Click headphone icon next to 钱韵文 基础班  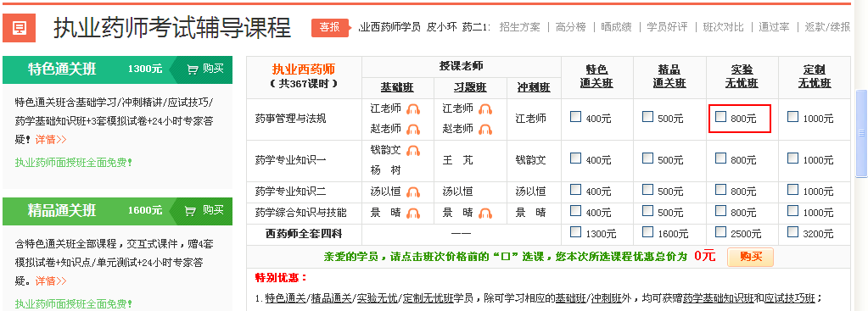[413, 150]
